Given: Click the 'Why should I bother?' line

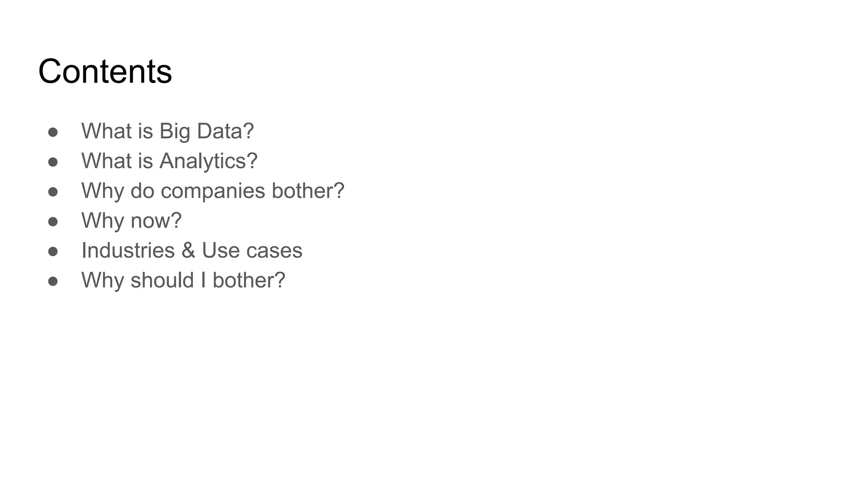Looking at the screenshot, I should click(184, 280).
